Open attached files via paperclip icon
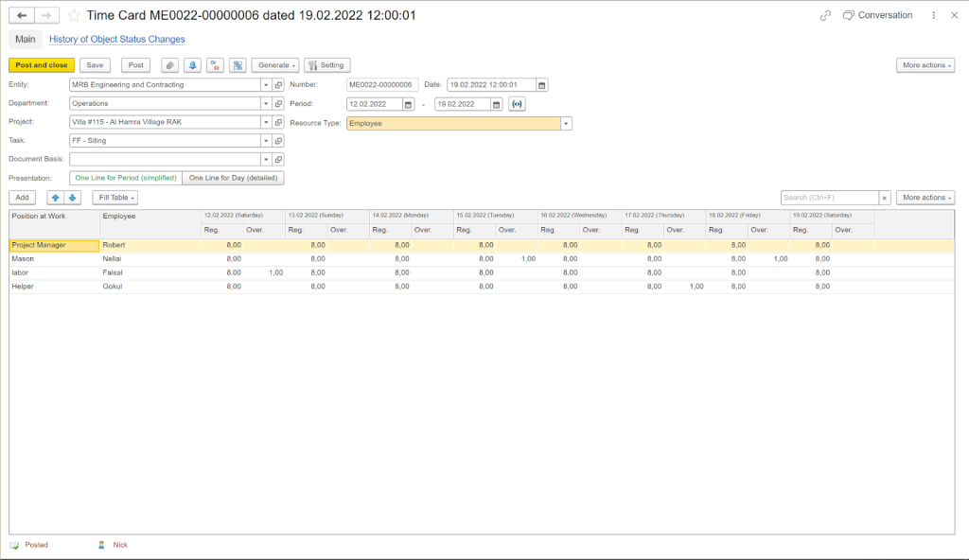This screenshot has width=969, height=560. 170,65
